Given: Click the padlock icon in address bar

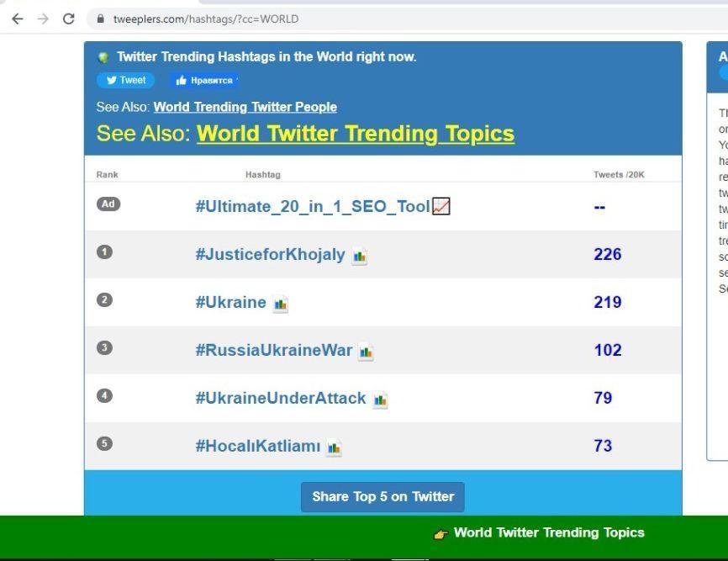Looking at the screenshot, I should tap(100, 19).
